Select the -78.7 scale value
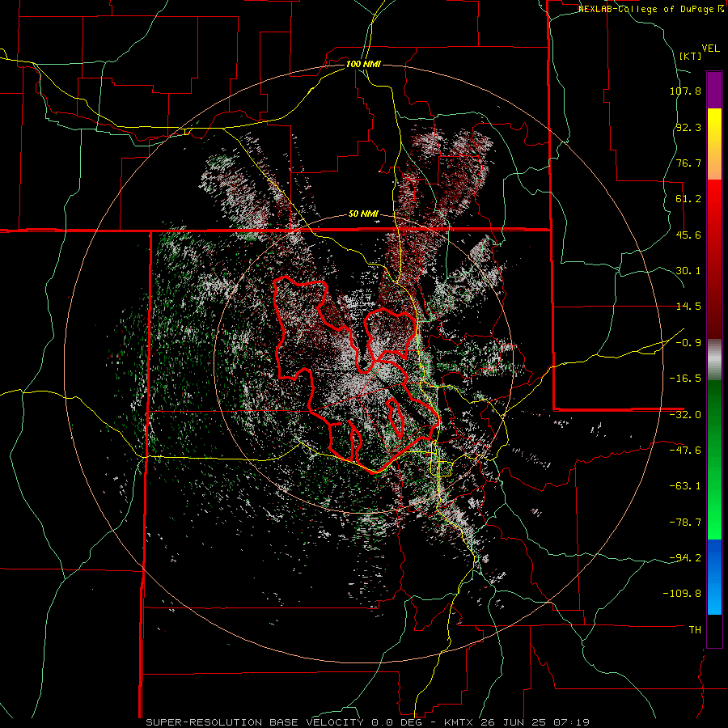This screenshot has width=728, height=728. pyautogui.click(x=685, y=523)
